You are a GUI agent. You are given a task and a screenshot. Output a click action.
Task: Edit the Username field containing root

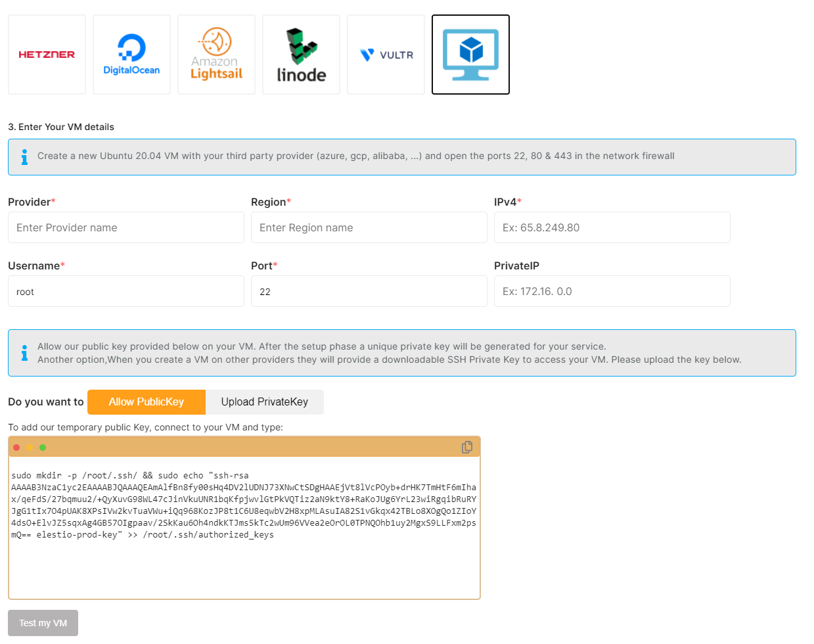pyautogui.click(x=125, y=291)
